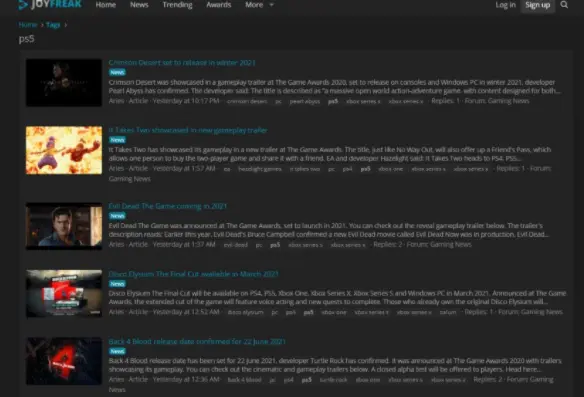Image resolution: width=584 pixels, height=397 pixels.
Task: Open Crimson Desert article title
Action: (x=182, y=63)
